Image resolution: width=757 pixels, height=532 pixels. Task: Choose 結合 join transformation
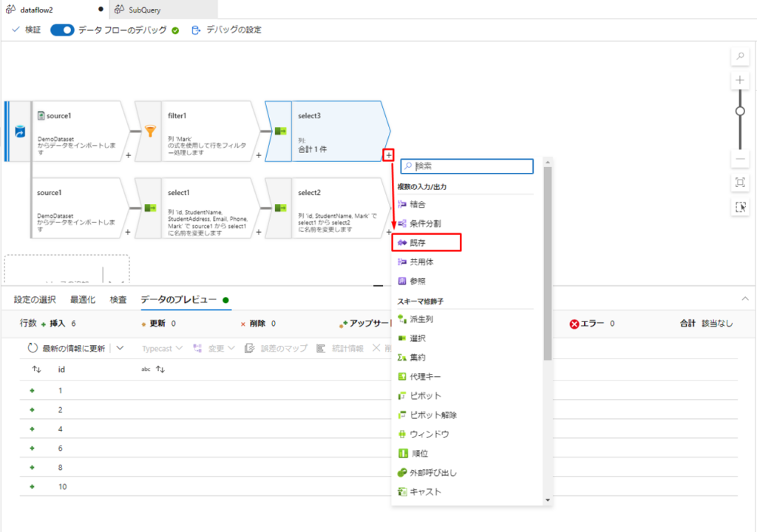point(412,204)
